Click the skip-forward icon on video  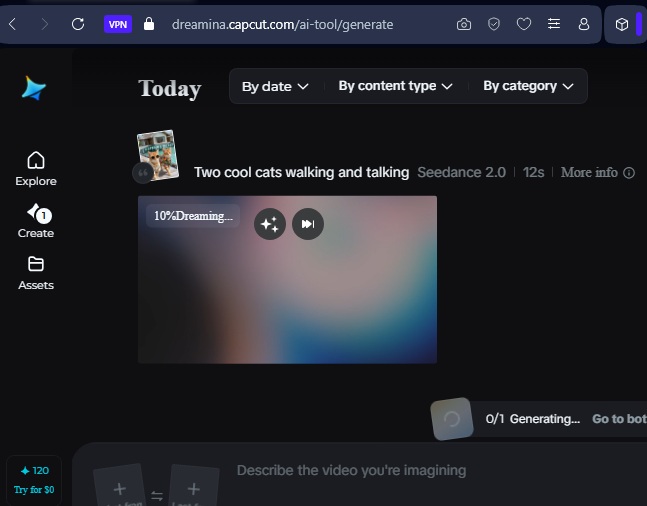[308, 224]
